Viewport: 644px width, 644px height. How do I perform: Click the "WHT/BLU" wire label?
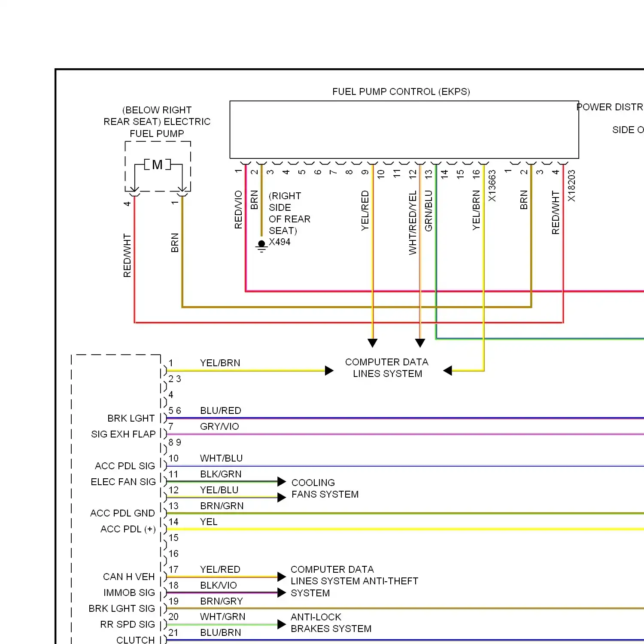click(222, 458)
